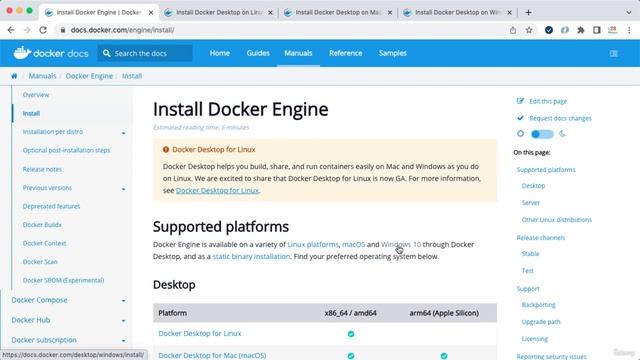This screenshot has height=360, width=640.
Task: Select the dark mode moon icon
Action: 562,133
